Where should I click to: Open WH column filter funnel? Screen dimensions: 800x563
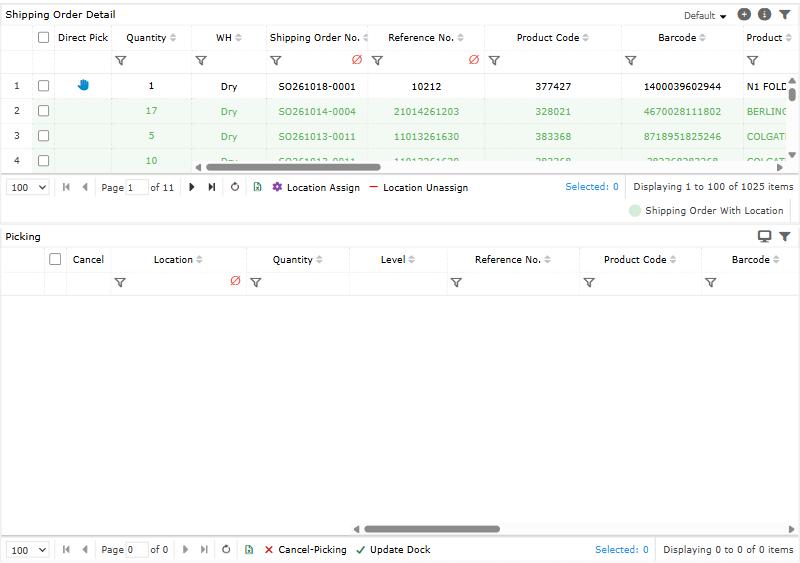(x=201, y=61)
